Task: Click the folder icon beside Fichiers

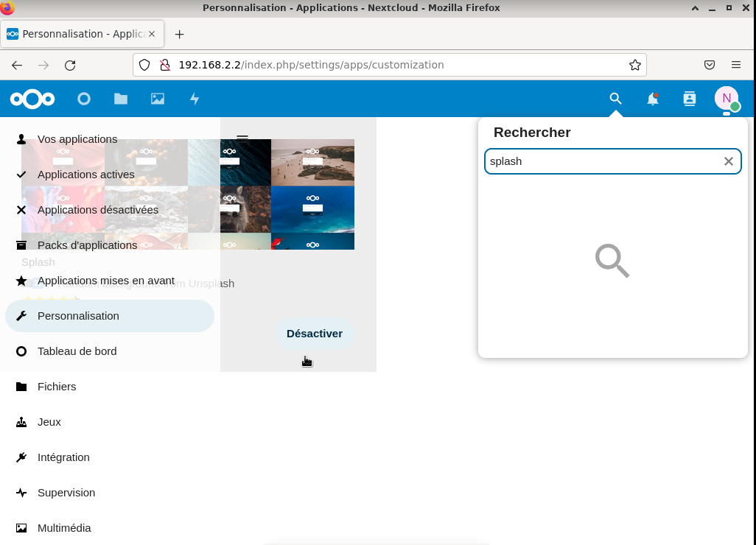Action: click(21, 387)
